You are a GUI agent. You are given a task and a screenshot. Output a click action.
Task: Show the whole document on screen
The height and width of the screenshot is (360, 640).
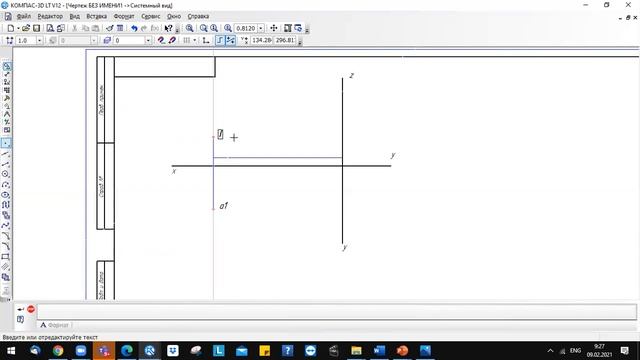tap(288, 28)
